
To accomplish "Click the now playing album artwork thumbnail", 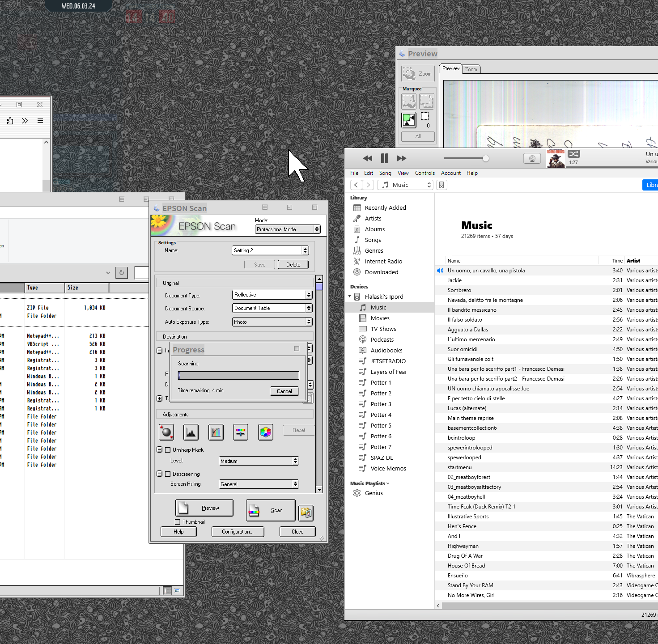I will [556, 159].
